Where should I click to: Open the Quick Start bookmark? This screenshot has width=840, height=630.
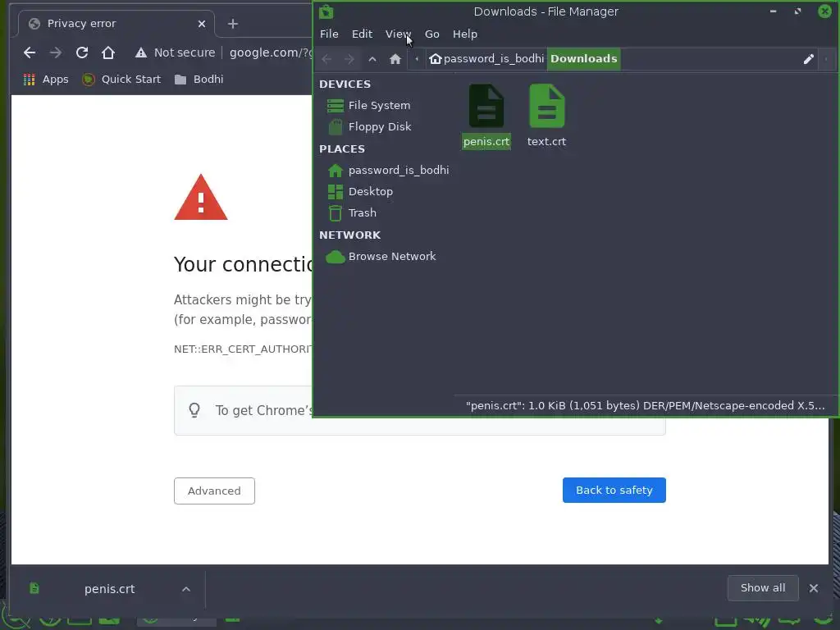pos(121,80)
